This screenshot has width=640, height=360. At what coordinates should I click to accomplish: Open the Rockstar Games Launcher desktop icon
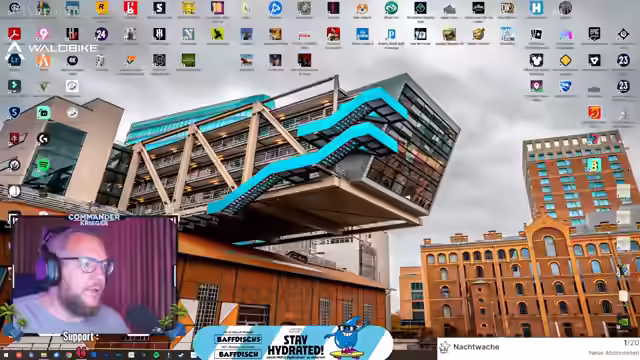tap(101, 8)
